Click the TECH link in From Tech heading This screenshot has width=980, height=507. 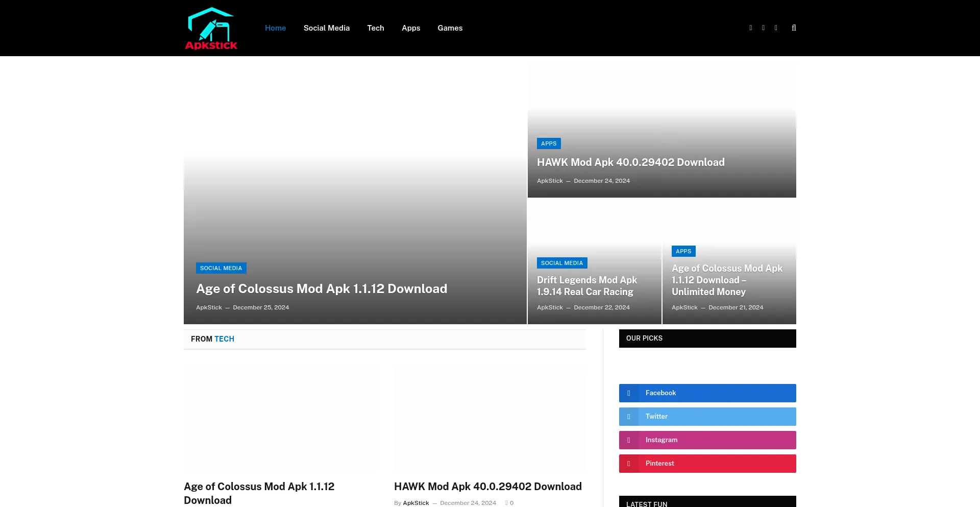click(224, 339)
